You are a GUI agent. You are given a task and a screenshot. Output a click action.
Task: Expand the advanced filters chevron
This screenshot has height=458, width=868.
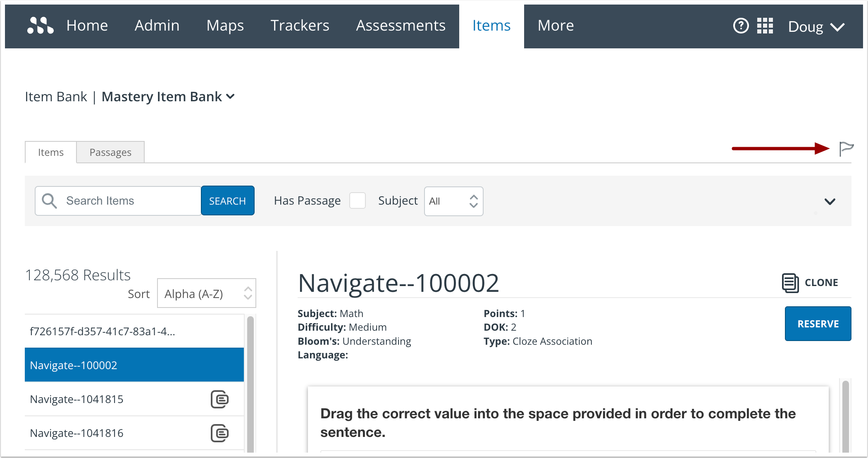[830, 202]
